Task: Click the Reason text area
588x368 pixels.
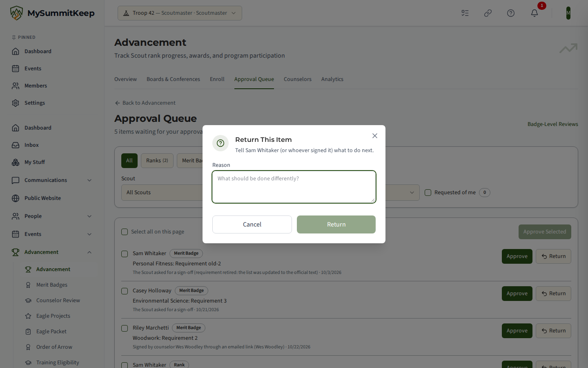Action: coord(294,187)
